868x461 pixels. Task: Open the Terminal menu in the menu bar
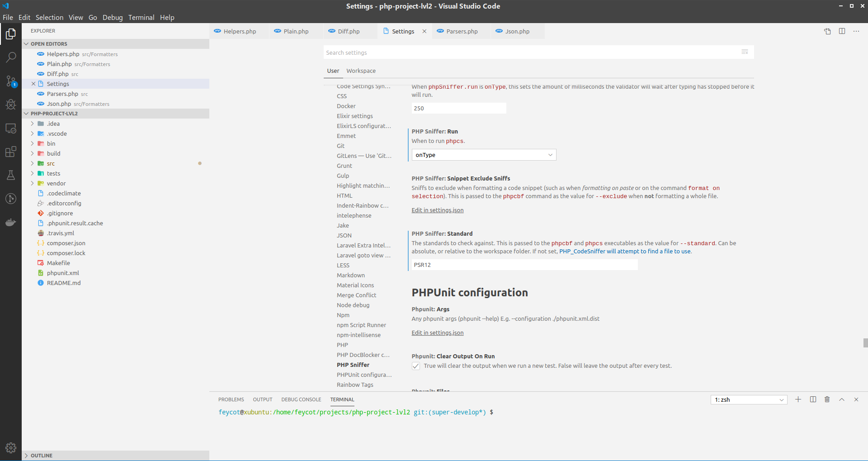point(141,17)
